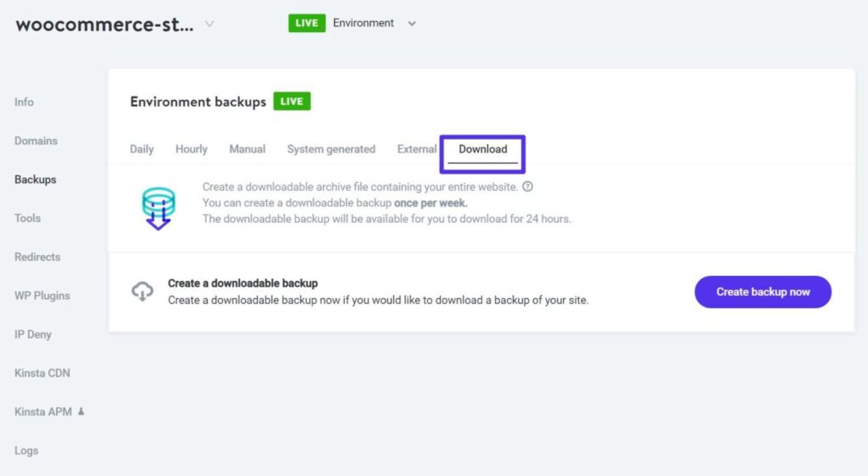Expand the woocommerce site name dropdown
The image size is (868, 476).
209,24
